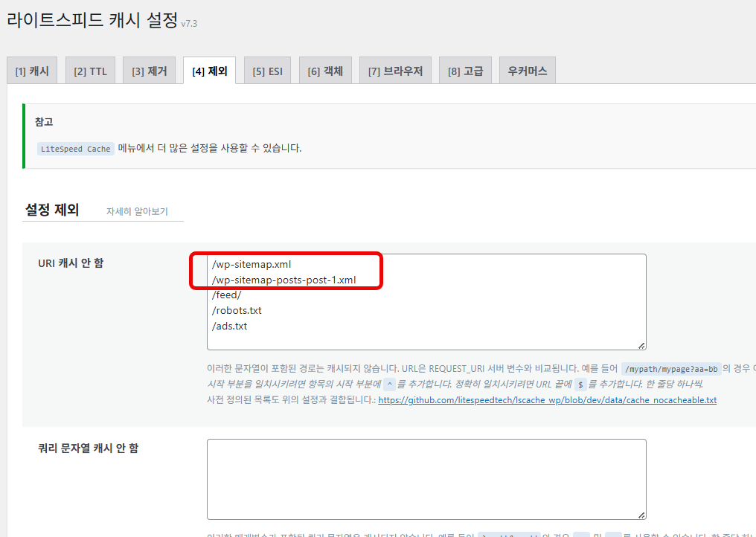
Task: Click the 쿼리 문자열 캐시 안 함 label
Action: (x=89, y=448)
